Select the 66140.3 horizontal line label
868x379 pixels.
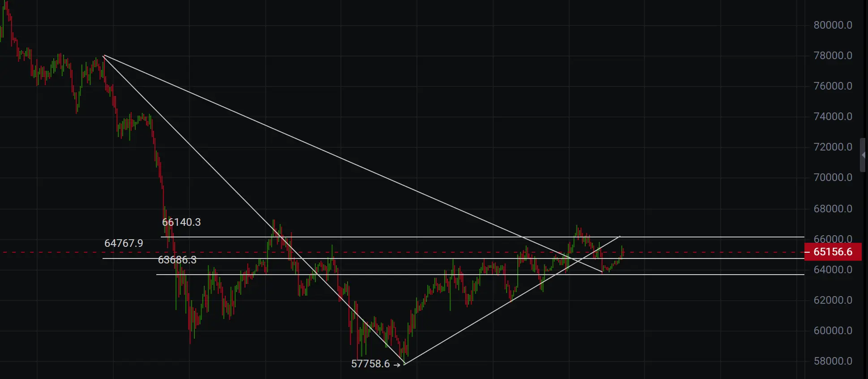click(x=181, y=222)
